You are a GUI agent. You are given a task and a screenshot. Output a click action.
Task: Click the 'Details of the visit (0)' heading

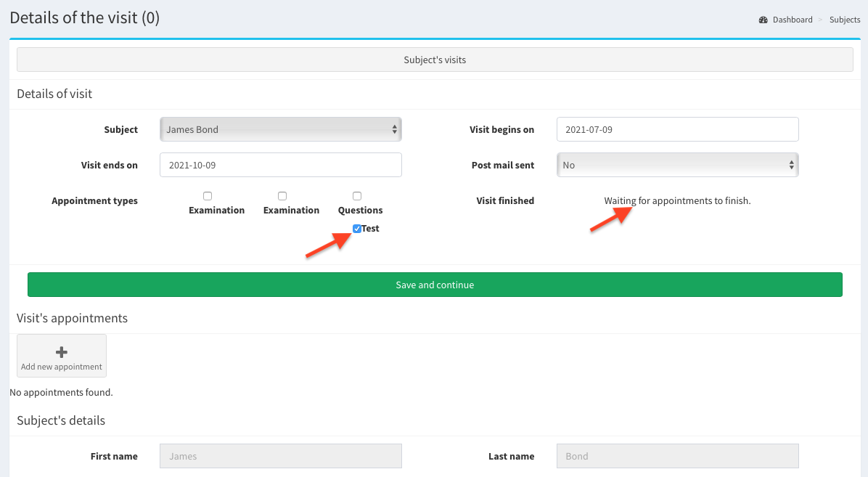pyautogui.click(x=85, y=17)
